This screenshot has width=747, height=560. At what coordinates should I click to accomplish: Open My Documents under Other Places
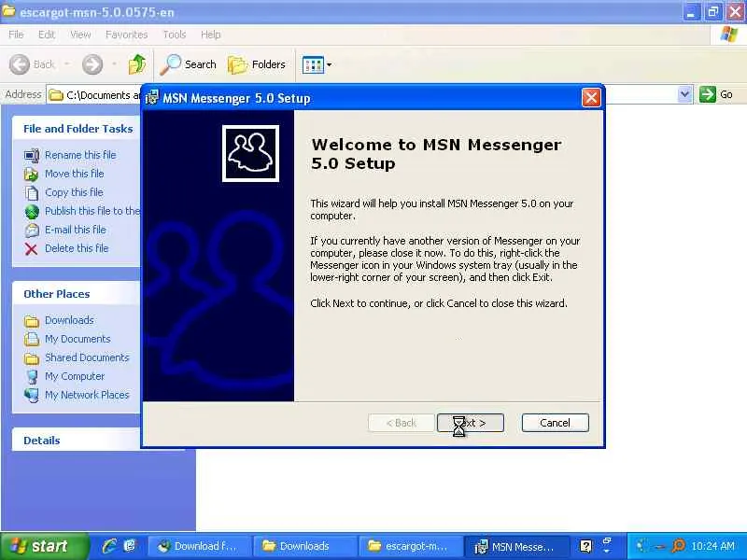tap(78, 339)
